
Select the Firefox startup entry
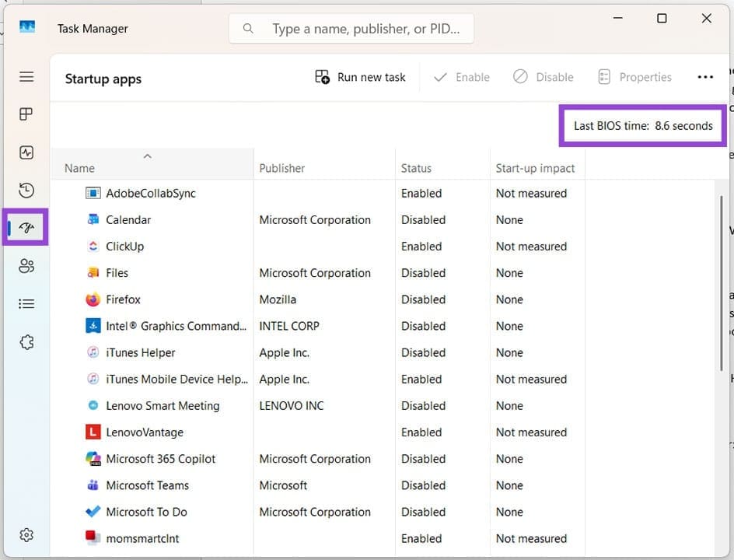click(123, 299)
